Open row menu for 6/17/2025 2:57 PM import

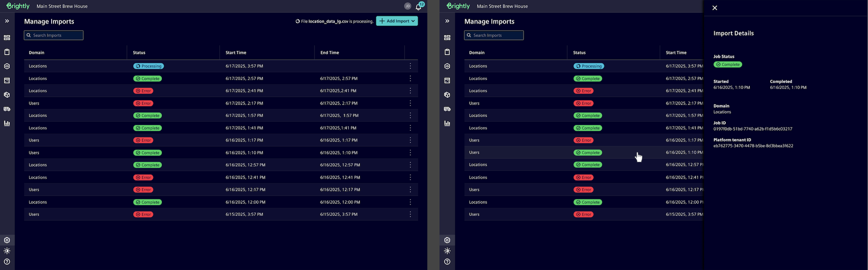410,78
